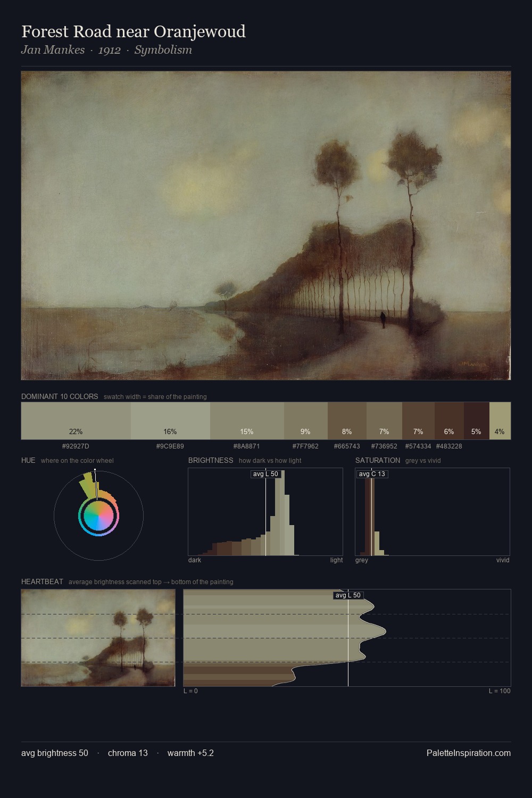Image resolution: width=532 pixels, height=798 pixels.
Task: Click the 'grey' saturation axis label
Action: coord(362,560)
